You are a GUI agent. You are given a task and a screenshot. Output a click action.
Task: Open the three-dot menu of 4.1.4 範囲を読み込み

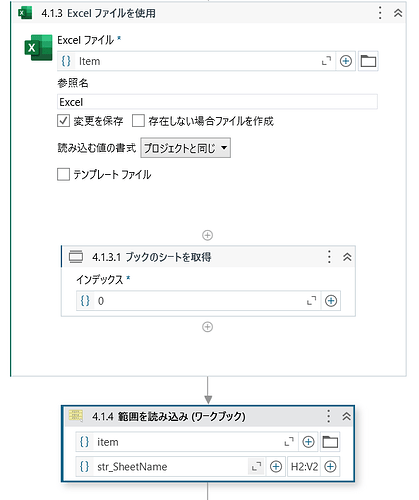pos(329,416)
